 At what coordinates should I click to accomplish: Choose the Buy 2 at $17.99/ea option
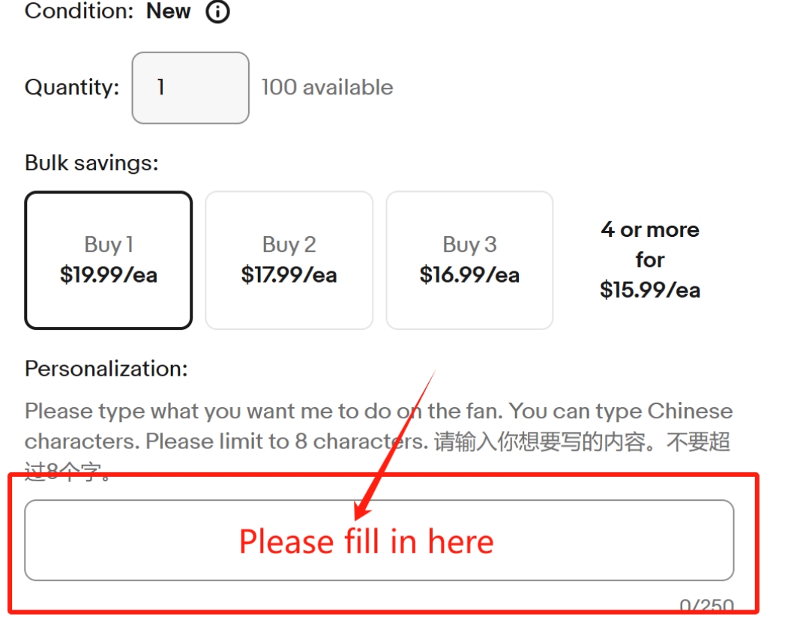click(289, 260)
